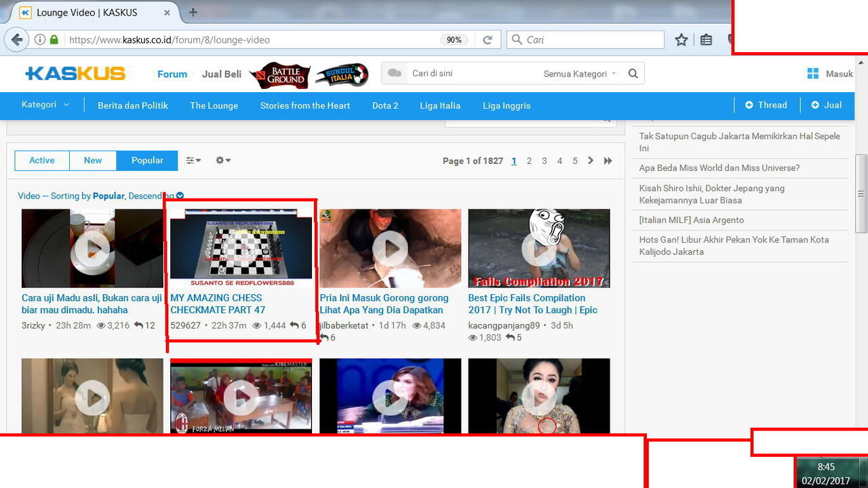The image size is (868, 488).
Task: Go to page 3 in pagination
Action: point(545,161)
